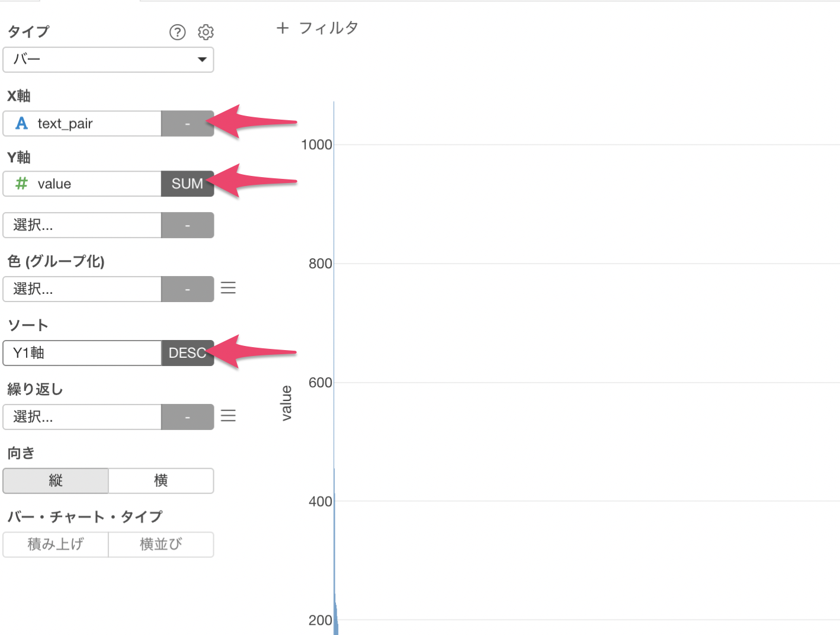Select 縦 vertical orientation
Viewport: 840px width, 635px height.
click(x=56, y=480)
